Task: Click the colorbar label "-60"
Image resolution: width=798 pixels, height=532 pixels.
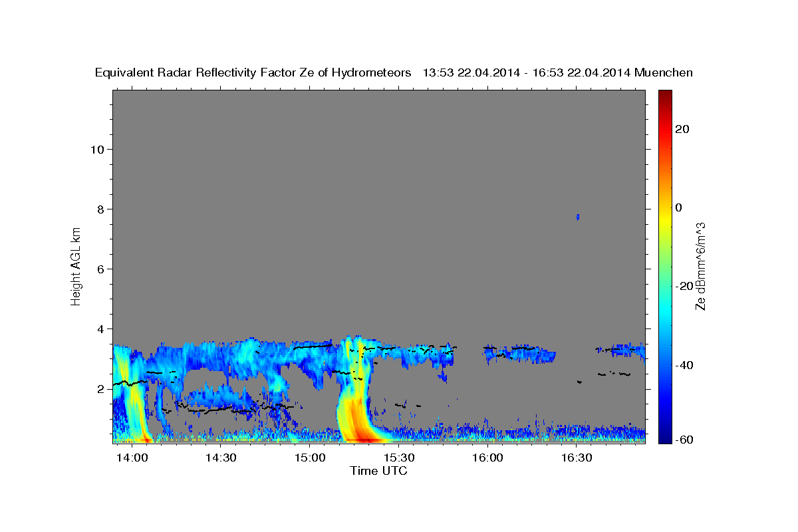Action: pos(684,439)
